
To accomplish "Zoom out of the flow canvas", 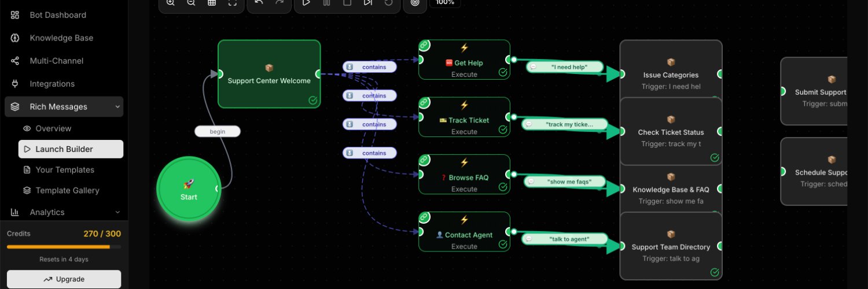I will coord(191,2).
